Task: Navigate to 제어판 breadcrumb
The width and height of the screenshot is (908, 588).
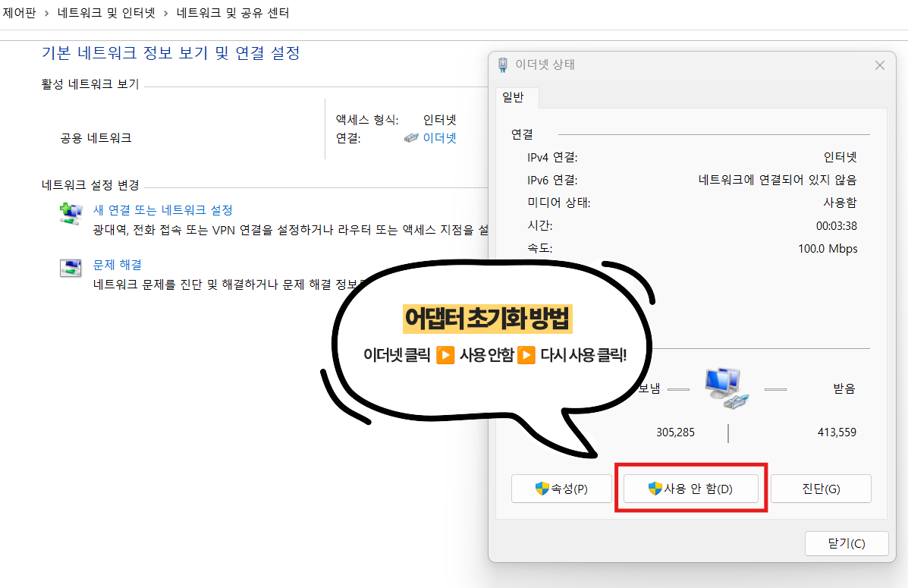Action: coord(20,13)
